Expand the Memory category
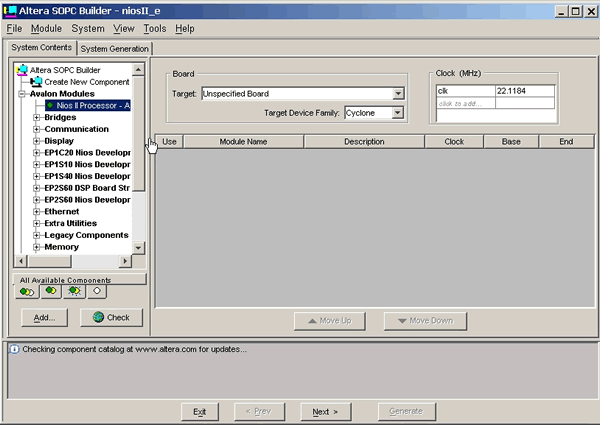This screenshot has height=425, width=600. pyautogui.click(x=37, y=247)
